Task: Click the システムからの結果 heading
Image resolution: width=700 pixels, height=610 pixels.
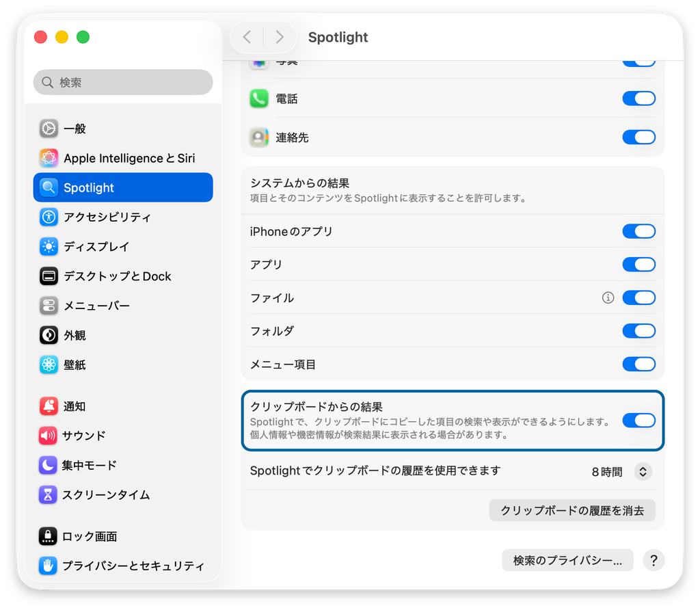Action: pyautogui.click(x=299, y=183)
